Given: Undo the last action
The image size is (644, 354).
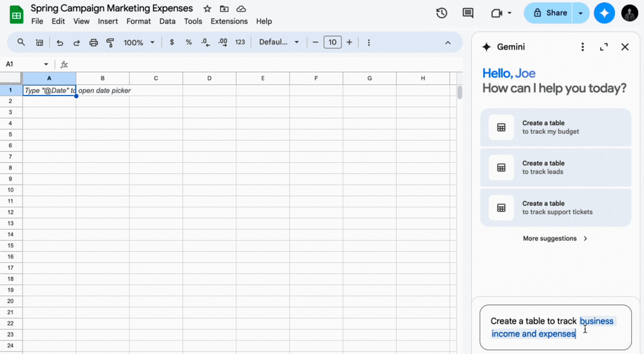Looking at the screenshot, I should coord(60,42).
